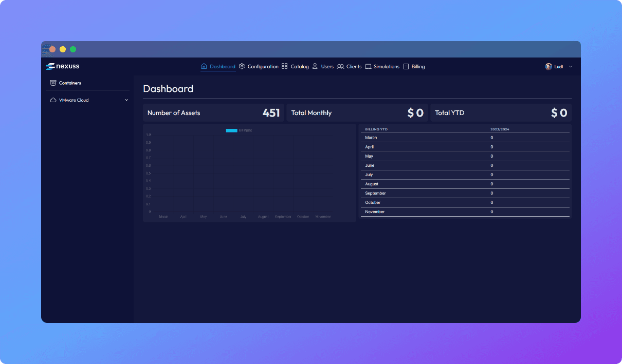The image size is (622, 364).
Task: Click the Configuration gear icon
Action: pos(242,66)
